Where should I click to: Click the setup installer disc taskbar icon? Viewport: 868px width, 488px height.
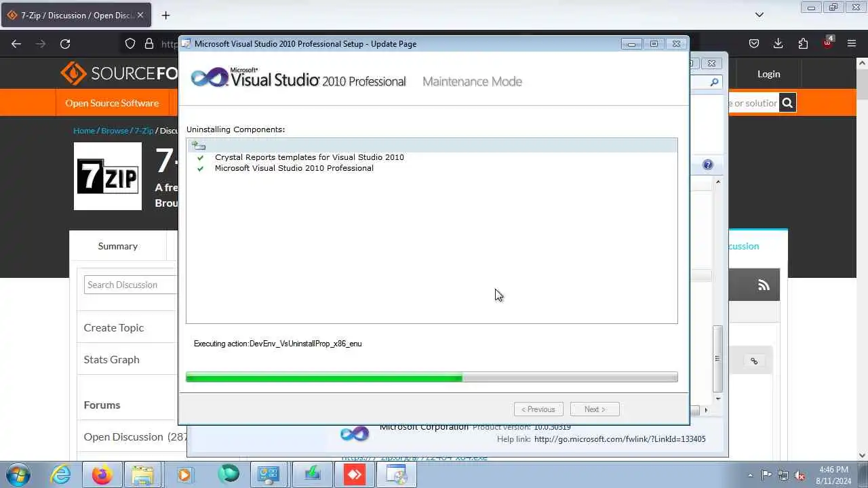(x=397, y=474)
